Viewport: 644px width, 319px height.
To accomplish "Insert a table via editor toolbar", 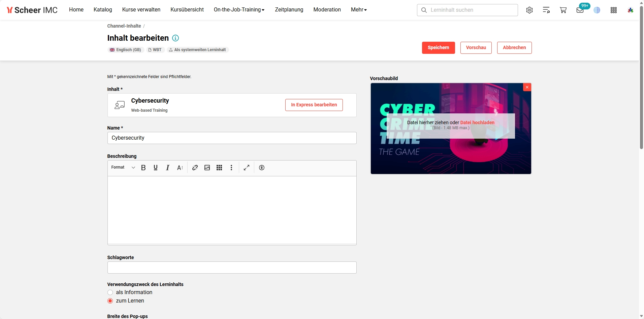I will (x=219, y=168).
